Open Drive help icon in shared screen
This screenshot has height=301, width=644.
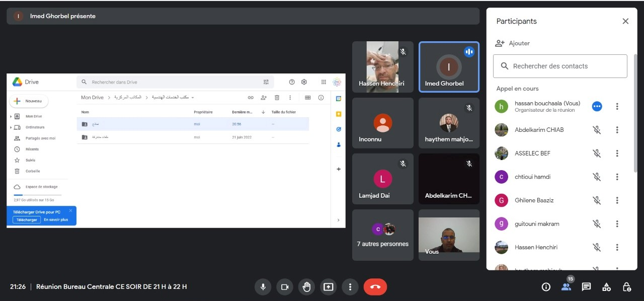292,82
